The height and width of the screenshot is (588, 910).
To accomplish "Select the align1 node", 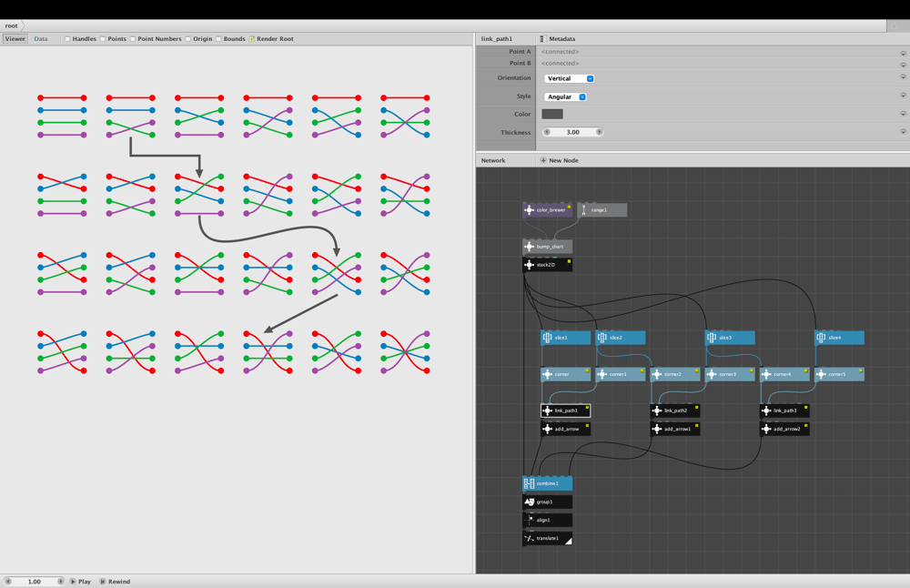I will pos(547,520).
